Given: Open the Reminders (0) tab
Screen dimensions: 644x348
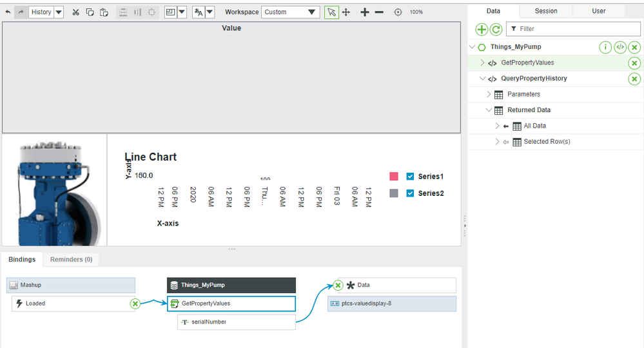Looking at the screenshot, I should coord(70,260).
